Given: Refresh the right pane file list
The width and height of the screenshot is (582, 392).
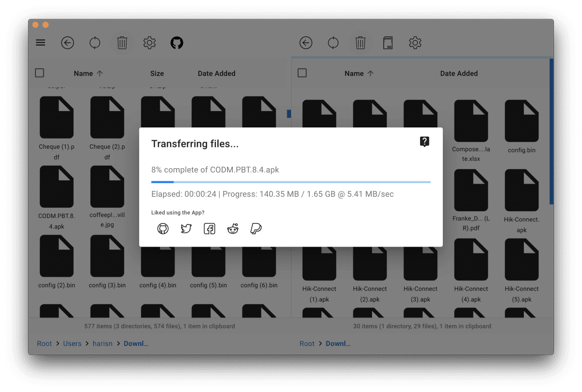Looking at the screenshot, I should [333, 43].
